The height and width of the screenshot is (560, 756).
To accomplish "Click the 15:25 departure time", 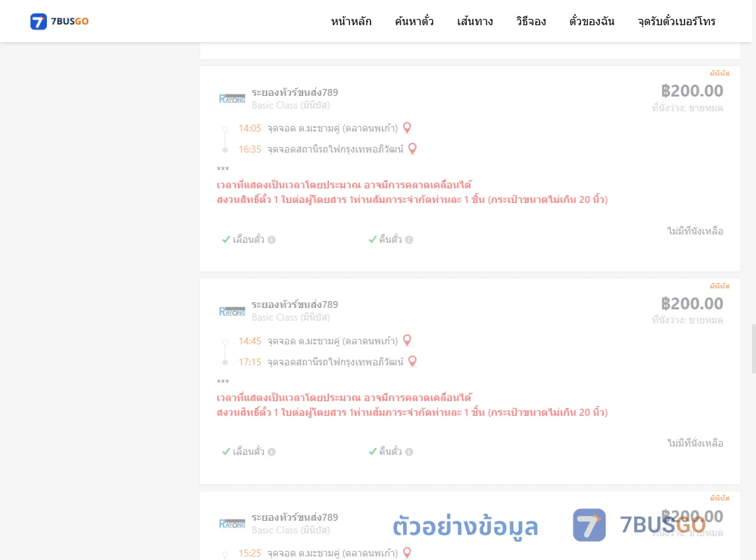I will click(x=250, y=553).
